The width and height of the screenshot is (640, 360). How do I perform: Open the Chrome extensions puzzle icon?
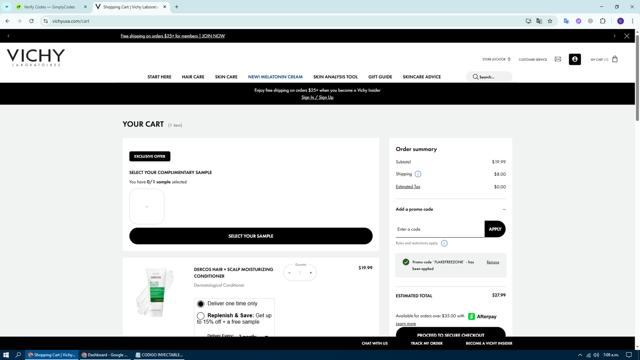[x=603, y=21]
